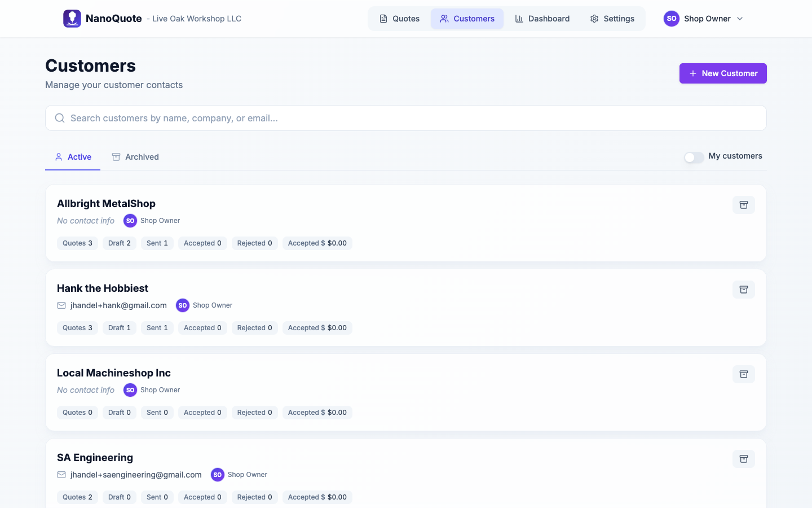
Task: Click the NanoQuote app logo icon
Action: tap(72, 18)
